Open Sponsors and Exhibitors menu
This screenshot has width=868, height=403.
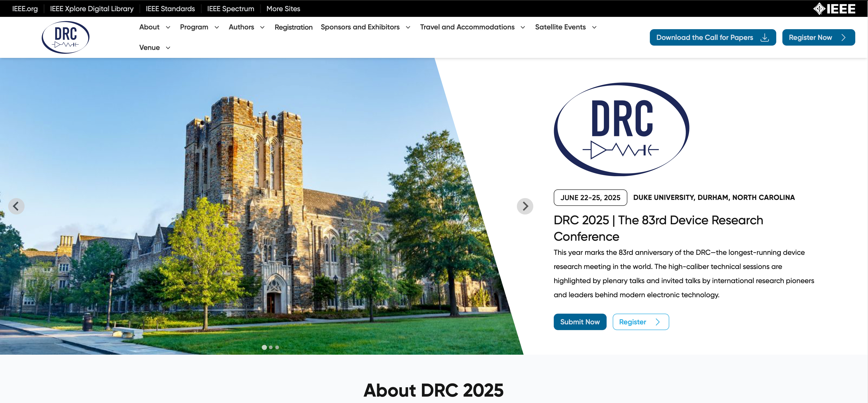(360, 27)
